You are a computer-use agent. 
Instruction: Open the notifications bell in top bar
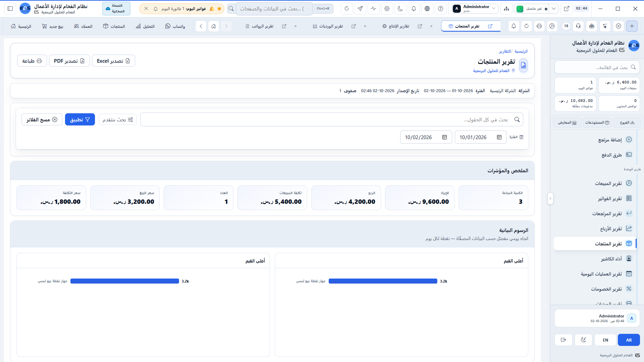click(x=414, y=9)
